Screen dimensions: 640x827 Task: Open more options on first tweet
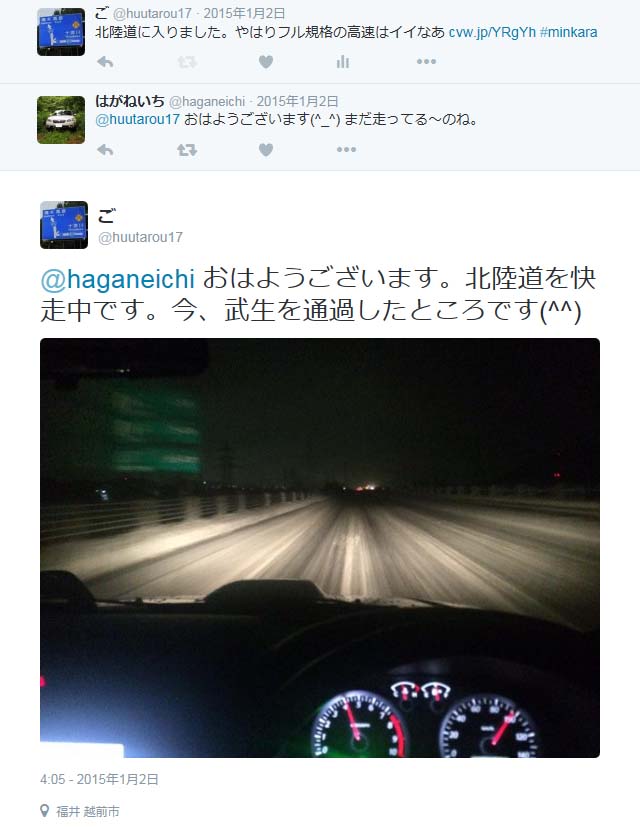pos(426,62)
